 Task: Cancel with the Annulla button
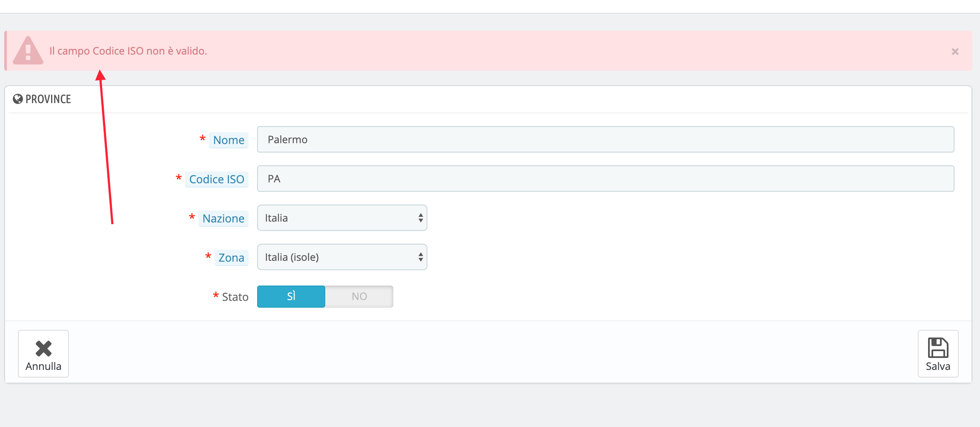[x=43, y=354]
